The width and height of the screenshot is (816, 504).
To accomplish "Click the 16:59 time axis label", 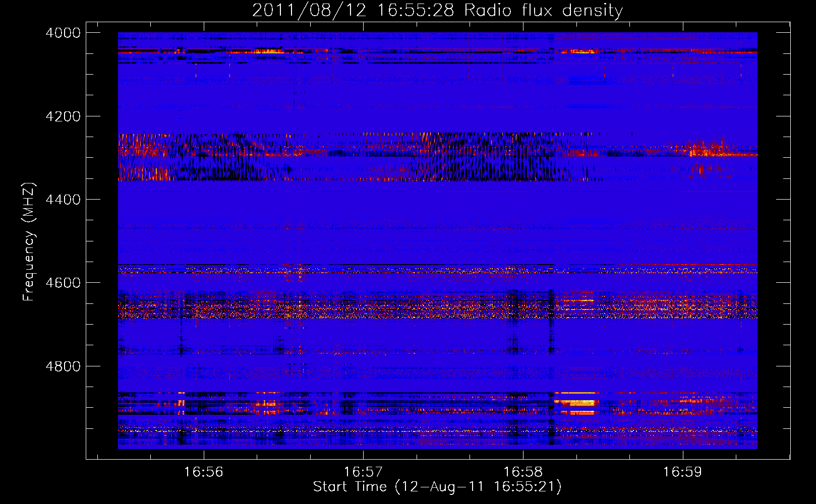I will point(682,472).
